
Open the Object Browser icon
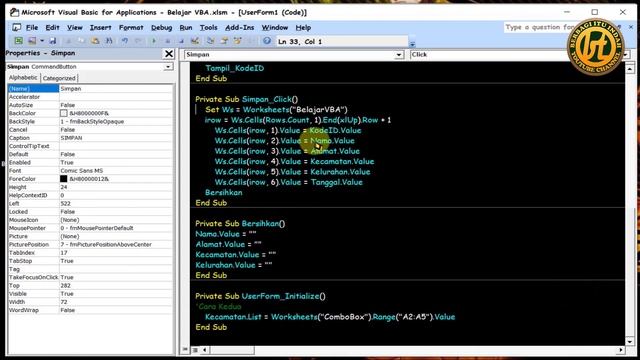pyautogui.click(x=238, y=41)
